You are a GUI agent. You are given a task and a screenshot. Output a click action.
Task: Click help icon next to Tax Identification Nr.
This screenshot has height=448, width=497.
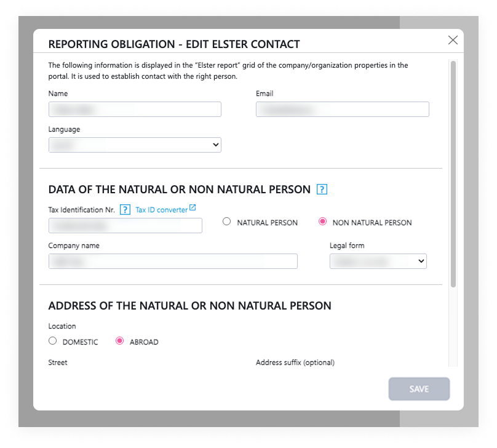coord(125,210)
